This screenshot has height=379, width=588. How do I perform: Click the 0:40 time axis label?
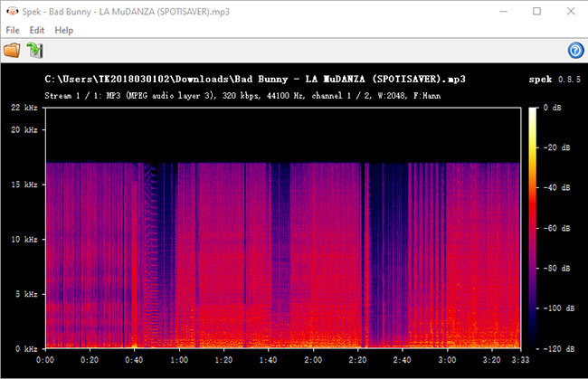click(134, 360)
